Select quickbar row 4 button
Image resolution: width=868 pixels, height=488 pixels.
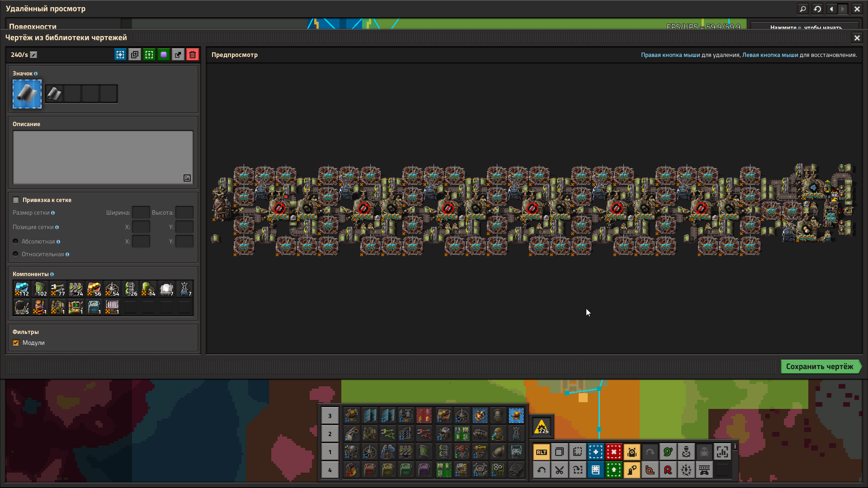(330, 470)
